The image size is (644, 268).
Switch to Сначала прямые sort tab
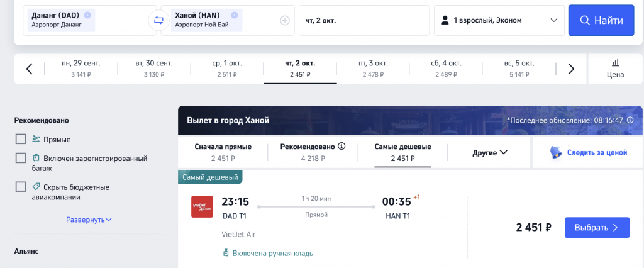(x=223, y=152)
